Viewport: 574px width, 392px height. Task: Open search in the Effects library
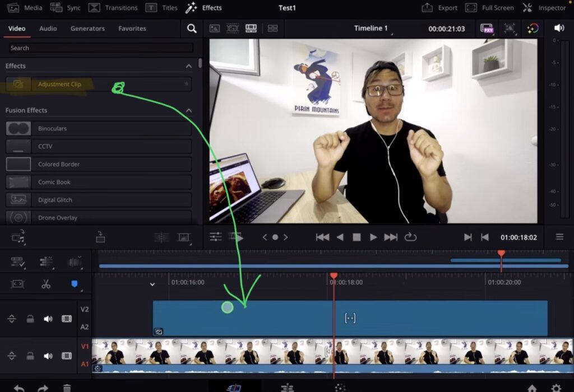click(x=191, y=28)
